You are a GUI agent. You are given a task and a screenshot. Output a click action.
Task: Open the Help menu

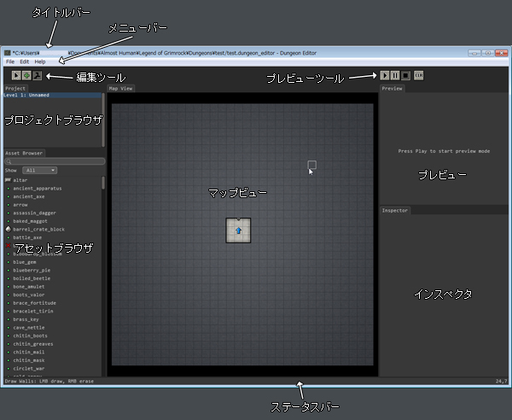40,61
